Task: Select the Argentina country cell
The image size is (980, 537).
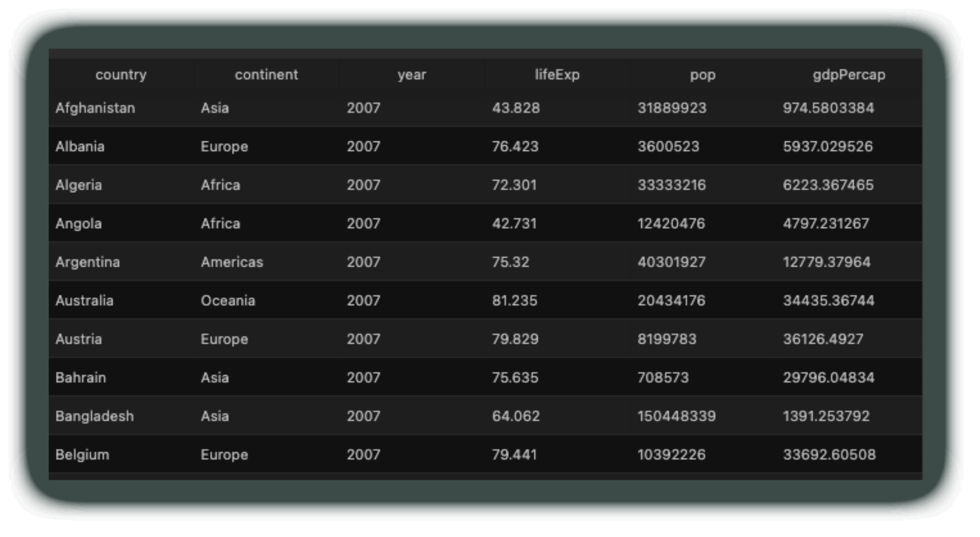Action: click(88, 262)
